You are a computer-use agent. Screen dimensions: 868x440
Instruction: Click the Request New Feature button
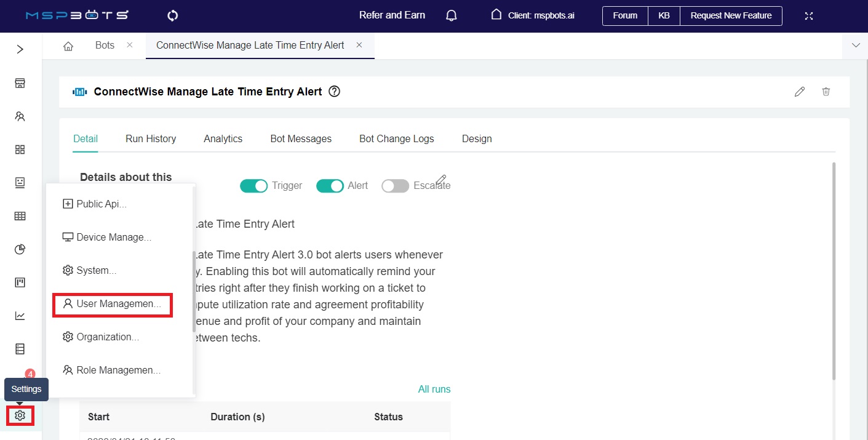click(731, 16)
